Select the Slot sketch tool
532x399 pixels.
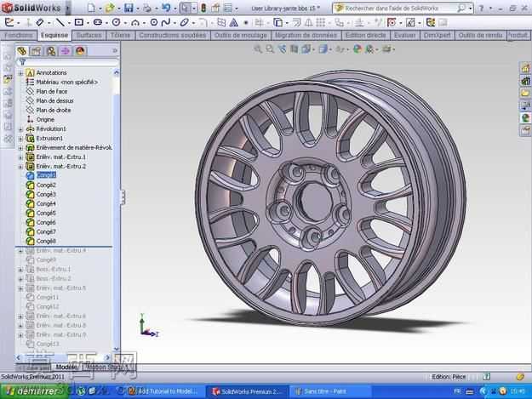tap(98, 23)
